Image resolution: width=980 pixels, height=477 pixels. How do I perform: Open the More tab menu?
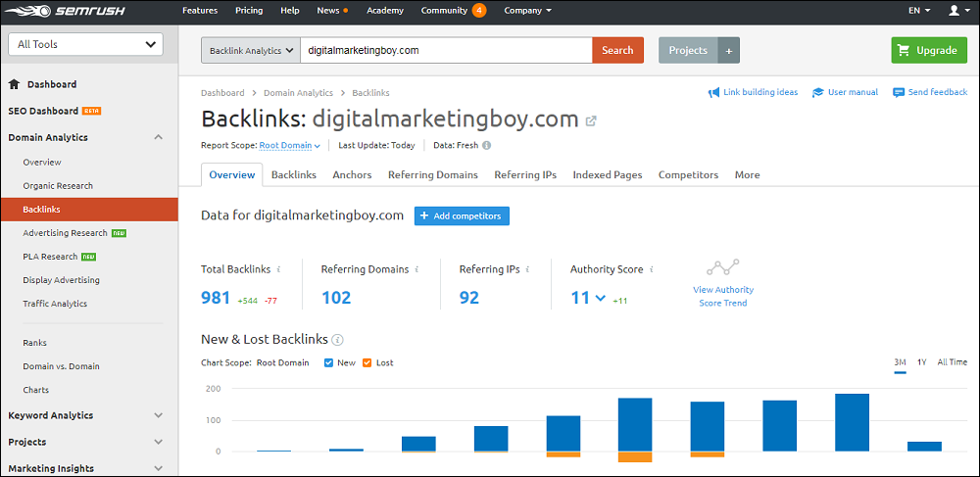(x=748, y=174)
